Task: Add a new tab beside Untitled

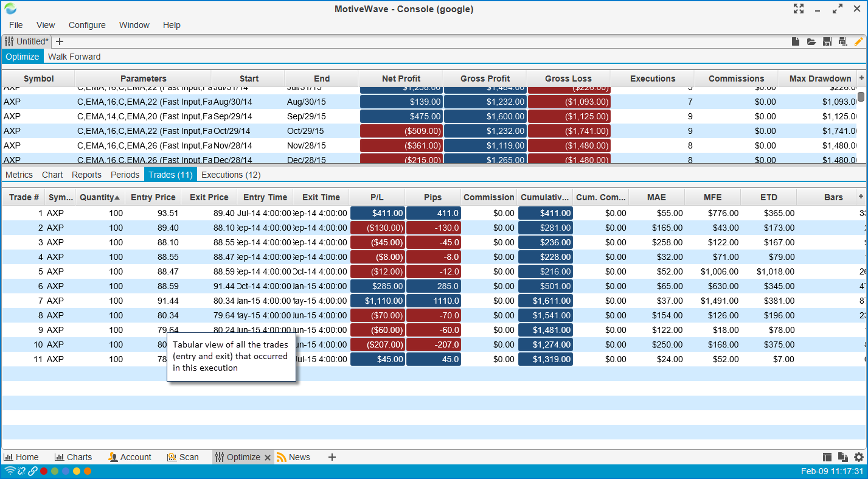Action: (x=60, y=41)
